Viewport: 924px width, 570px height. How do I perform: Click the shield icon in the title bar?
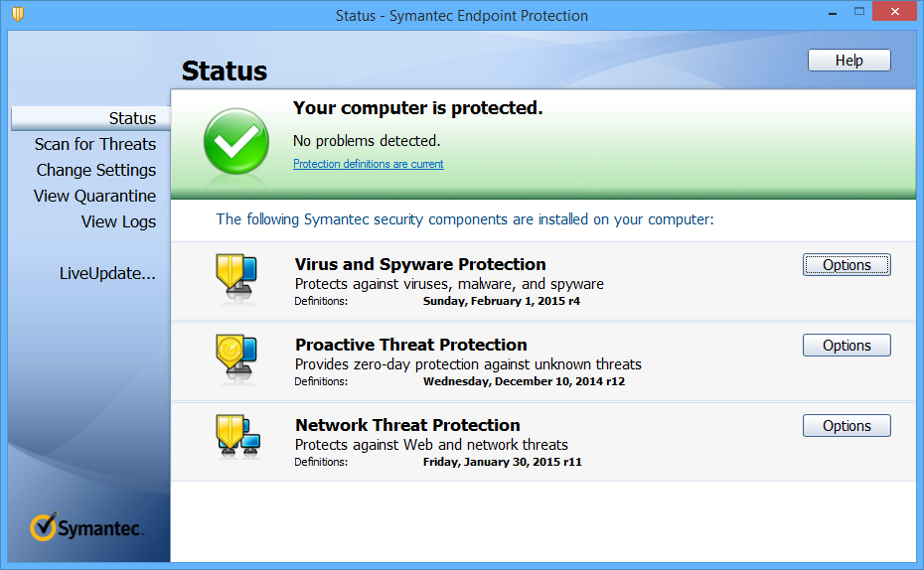click(x=18, y=15)
